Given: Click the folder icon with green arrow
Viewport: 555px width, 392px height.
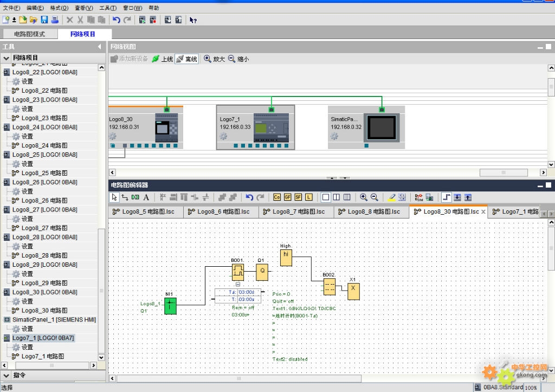Looking at the screenshot, I should (23, 20).
